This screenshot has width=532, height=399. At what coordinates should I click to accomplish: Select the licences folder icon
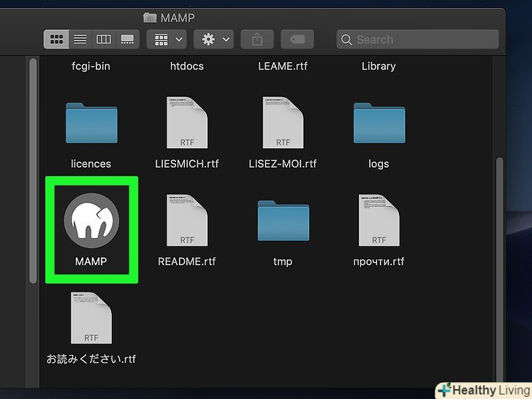[x=91, y=123]
